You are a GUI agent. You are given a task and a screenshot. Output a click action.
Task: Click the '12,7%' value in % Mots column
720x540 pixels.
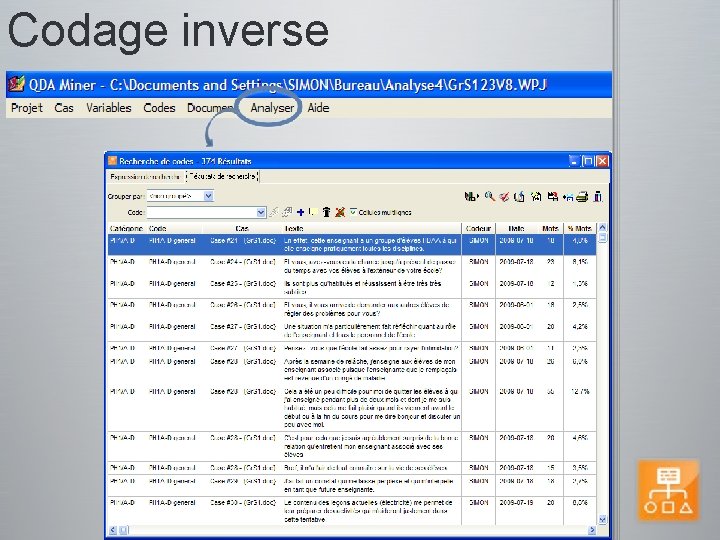pyautogui.click(x=580, y=391)
